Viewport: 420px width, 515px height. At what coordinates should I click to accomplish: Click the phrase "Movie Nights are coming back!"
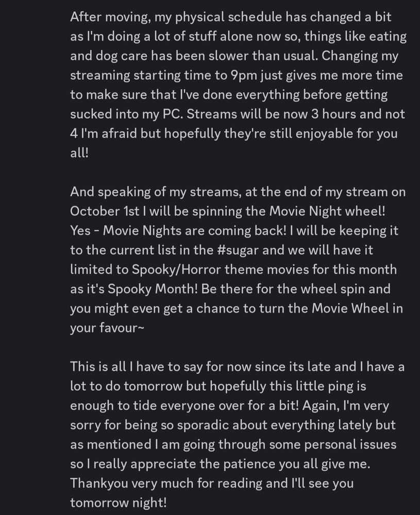pyautogui.click(x=195, y=231)
